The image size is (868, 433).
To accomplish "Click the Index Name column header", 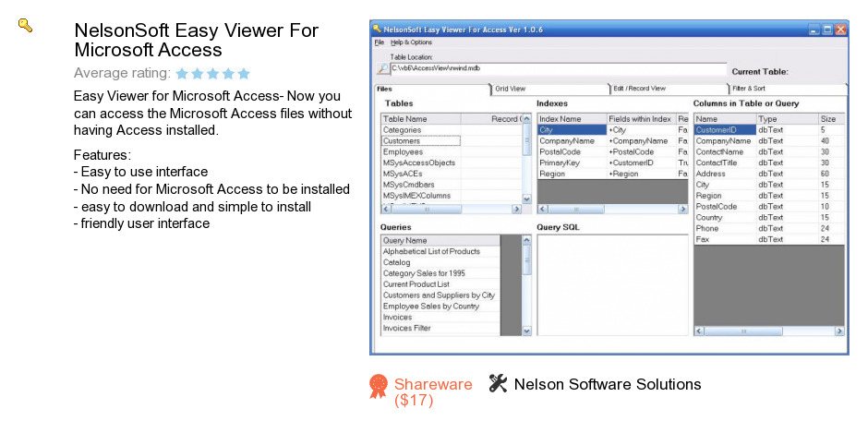I will pos(572,119).
